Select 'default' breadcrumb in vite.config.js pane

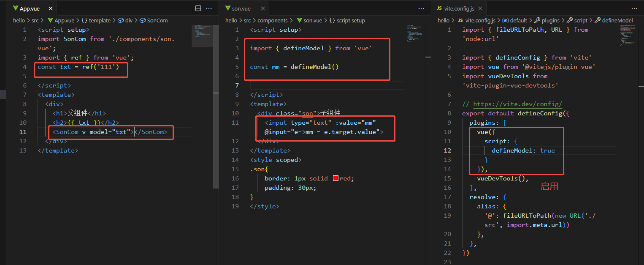tap(514, 20)
